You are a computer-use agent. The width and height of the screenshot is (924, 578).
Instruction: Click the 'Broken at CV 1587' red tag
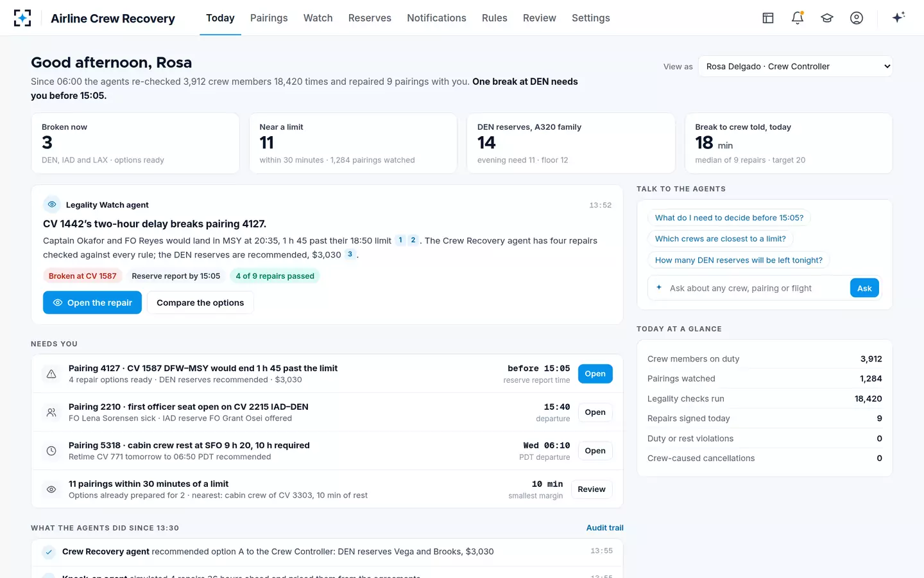pos(83,276)
